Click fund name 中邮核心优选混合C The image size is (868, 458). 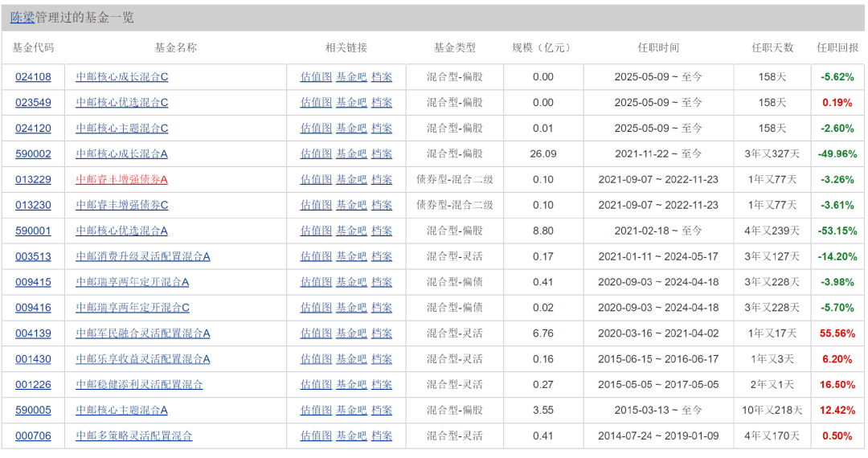coord(121,103)
